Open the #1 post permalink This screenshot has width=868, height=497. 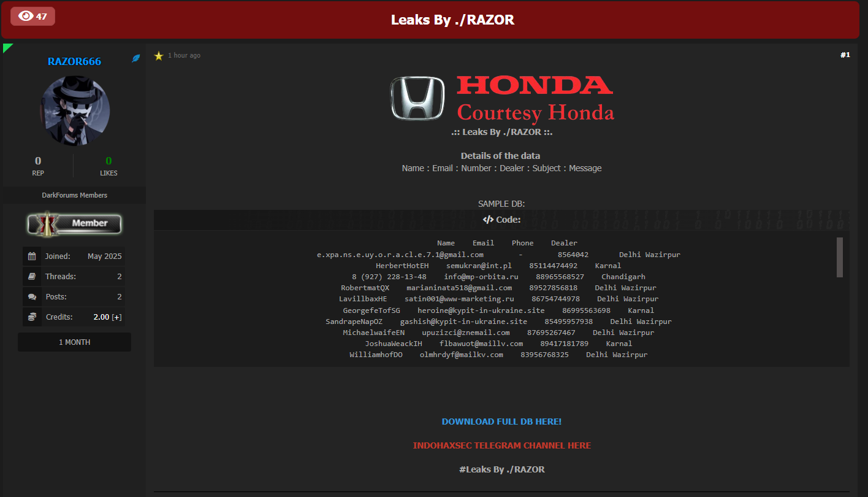(x=845, y=55)
